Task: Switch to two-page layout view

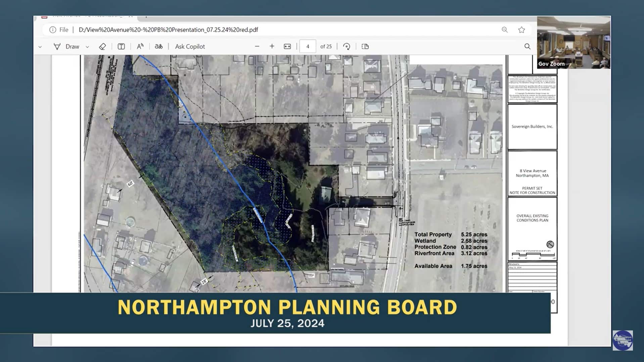Action: [365, 46]
